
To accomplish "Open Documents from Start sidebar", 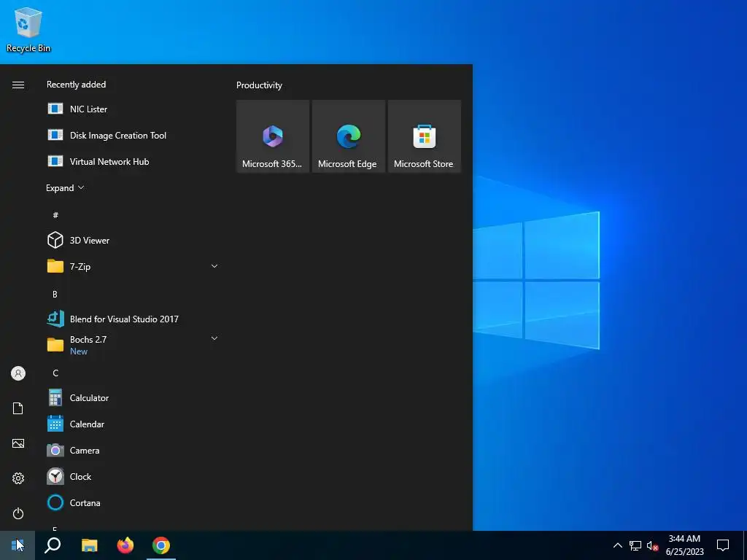I will tap(18, 408).
